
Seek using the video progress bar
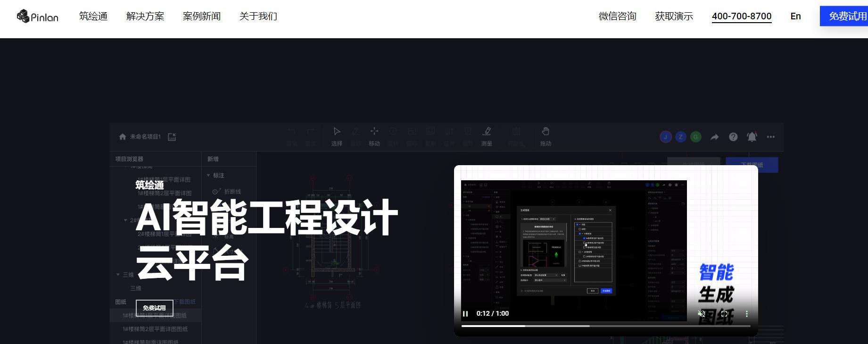click(606, 326)
